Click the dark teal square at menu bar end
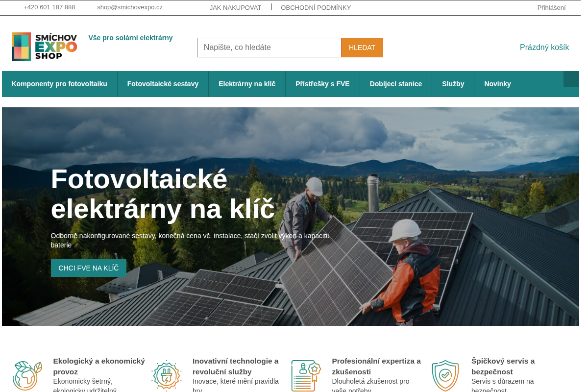Screen dimensions: 588x392 pos(571,79)
